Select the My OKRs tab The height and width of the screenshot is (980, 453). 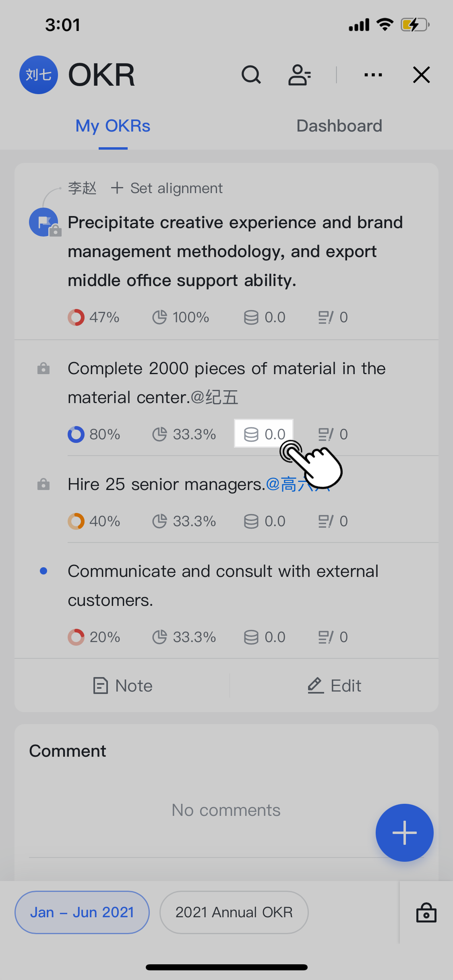(113, 126)
